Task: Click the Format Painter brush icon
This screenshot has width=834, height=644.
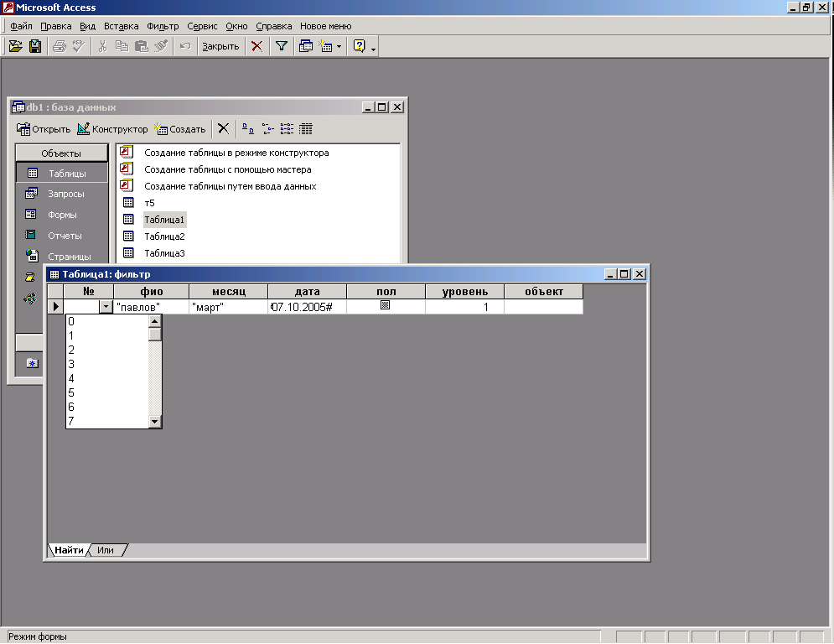Action: [161, 46]
